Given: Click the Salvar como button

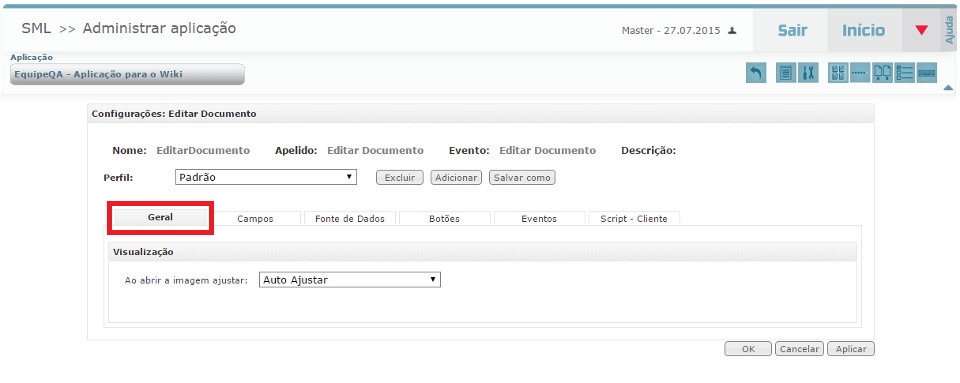Looking at the screenshot, I should pos(522,178).
